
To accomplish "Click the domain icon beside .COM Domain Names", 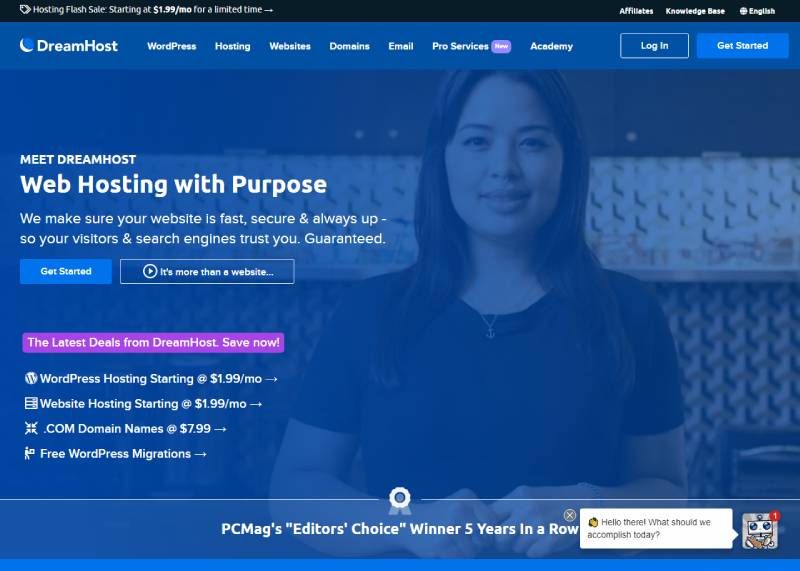I will (x=31, y=428).
